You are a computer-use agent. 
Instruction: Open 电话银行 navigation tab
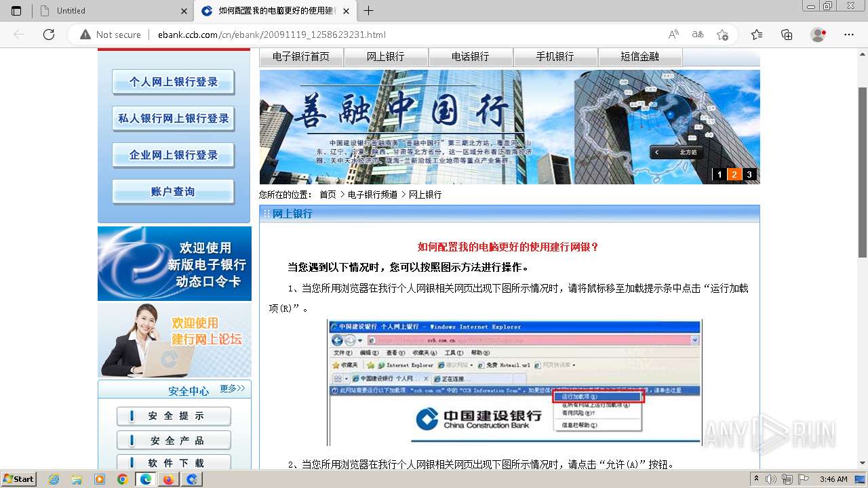pos(471,57)
